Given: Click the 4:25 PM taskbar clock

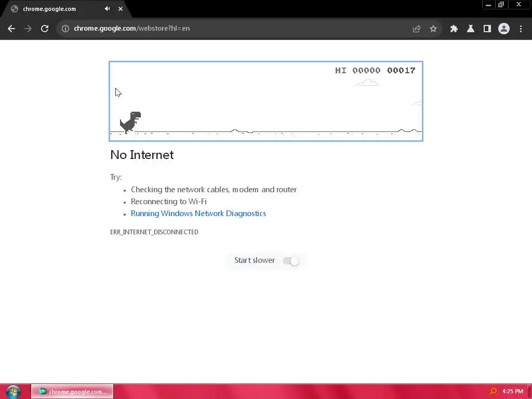Looking at the screenshot, I should [513, 392].
